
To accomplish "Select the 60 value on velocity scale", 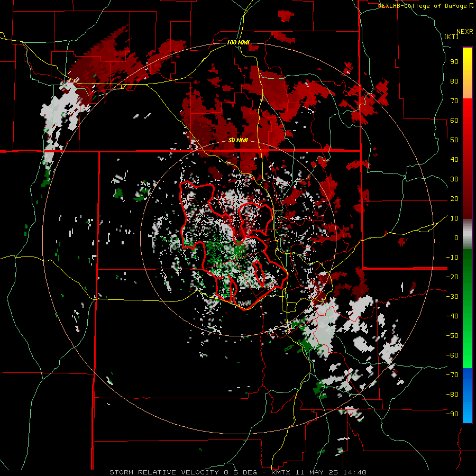I will 454,120.
